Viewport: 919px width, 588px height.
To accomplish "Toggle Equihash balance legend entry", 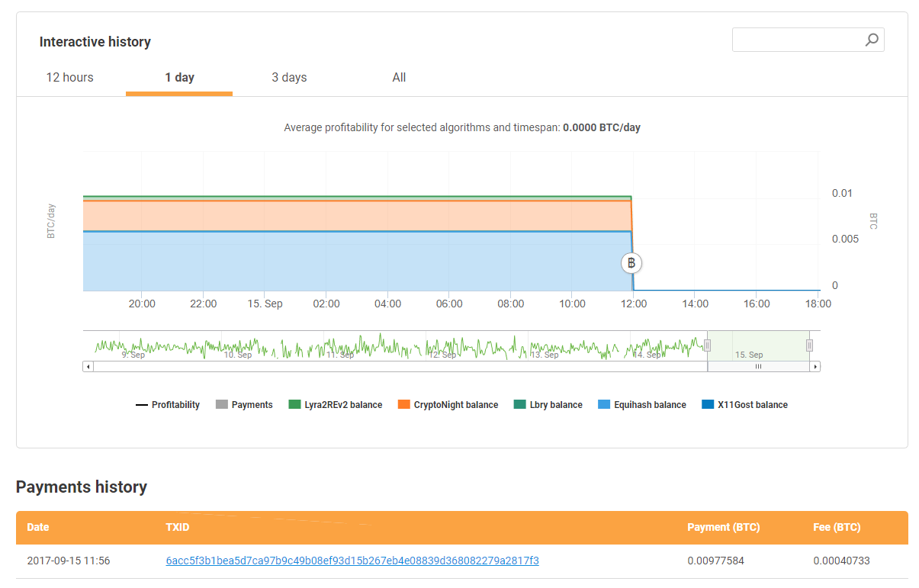I will tap(642, 405).
